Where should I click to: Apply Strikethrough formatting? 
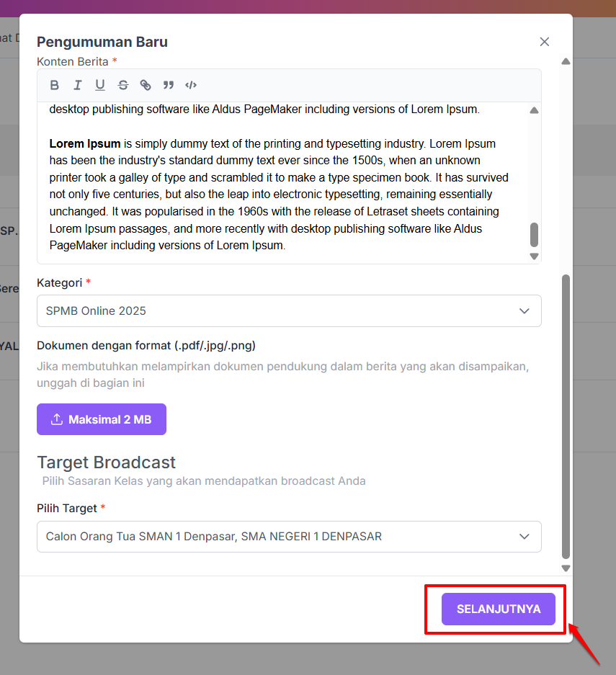(x=123, y=85)
